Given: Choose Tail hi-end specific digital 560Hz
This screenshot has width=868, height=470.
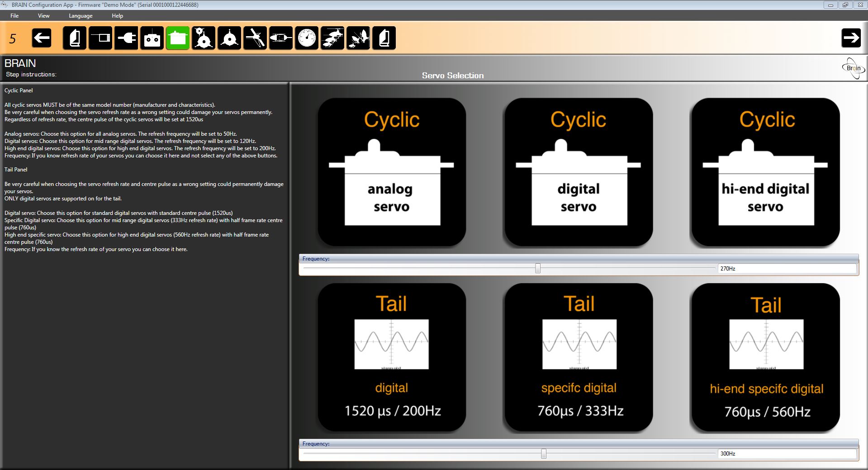Looking at the screenshot, I should (x=765, y=357).
